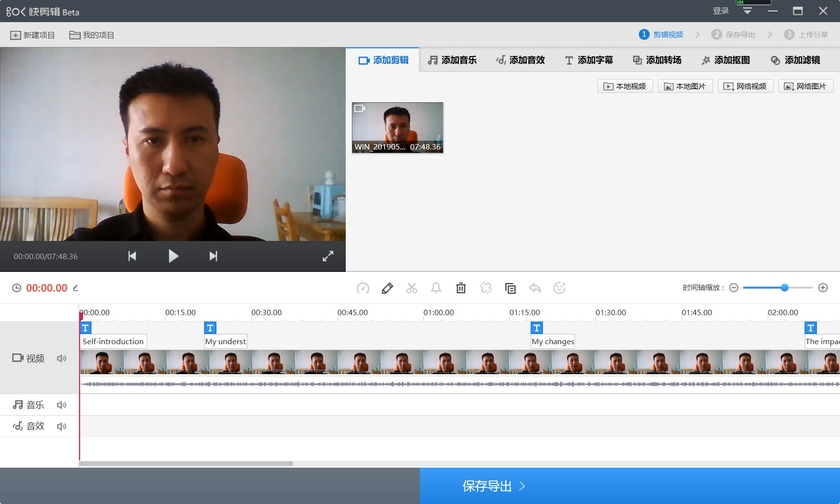This screenshot has height=504, width=840.
Task: Open the 添加音效 tab
Action: 521,60
